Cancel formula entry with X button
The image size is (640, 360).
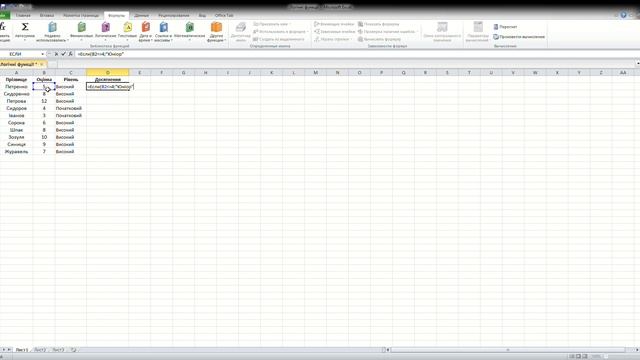coord(56,54)
